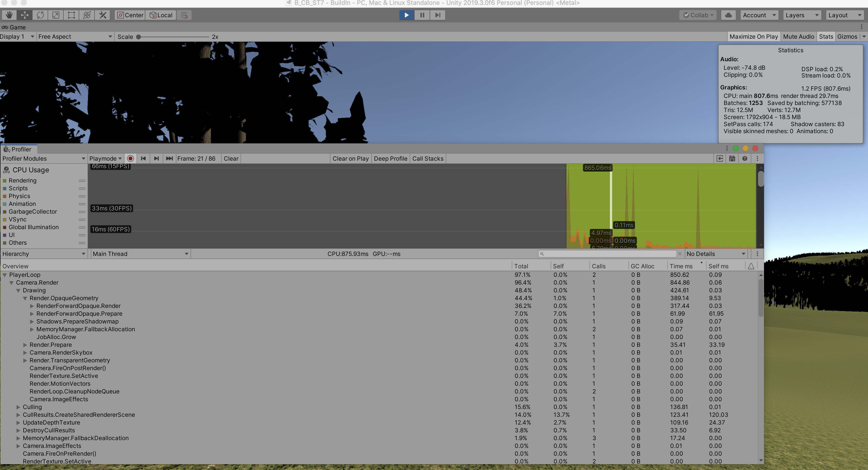Open Profiler help via the question mark icon
The image size is (868, 470).
click(x=744, y=158)
